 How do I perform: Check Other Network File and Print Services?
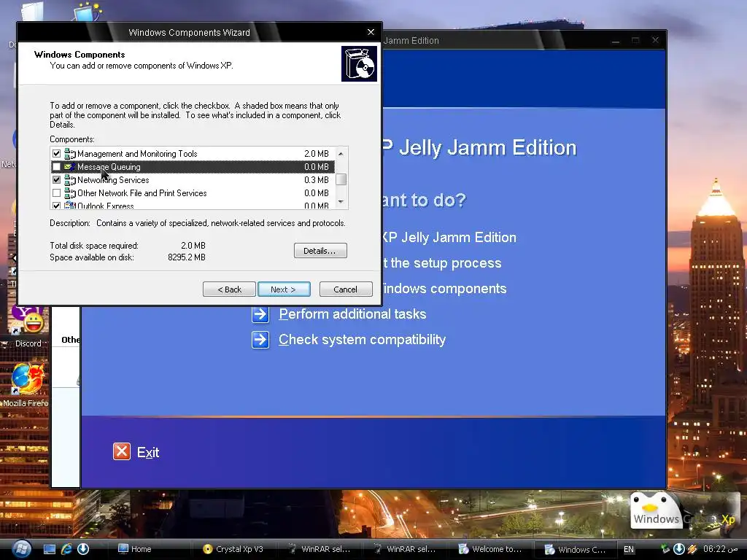tap(57, 193)
